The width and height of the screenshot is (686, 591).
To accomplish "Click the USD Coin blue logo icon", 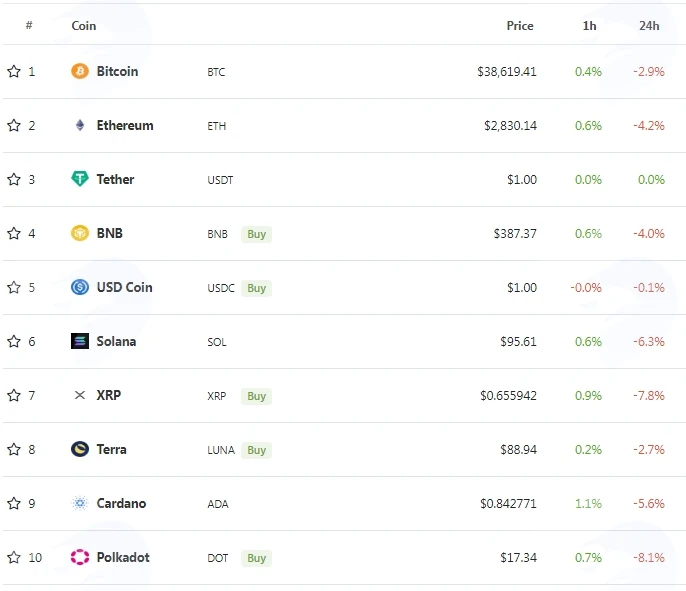I will coord(80,287).
